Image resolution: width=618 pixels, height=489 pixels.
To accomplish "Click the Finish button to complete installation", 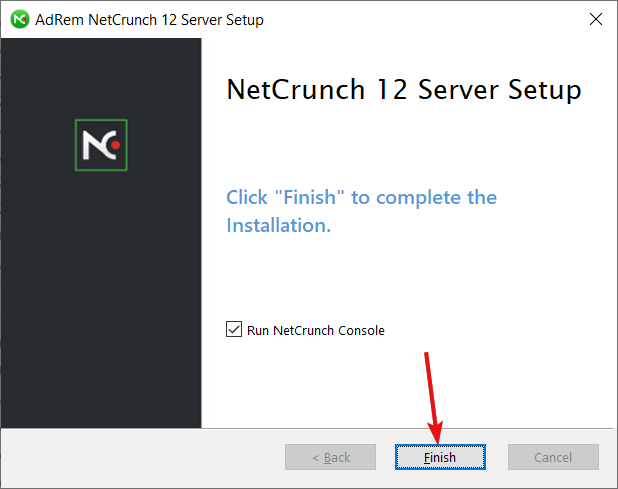I will click(440, 457).
